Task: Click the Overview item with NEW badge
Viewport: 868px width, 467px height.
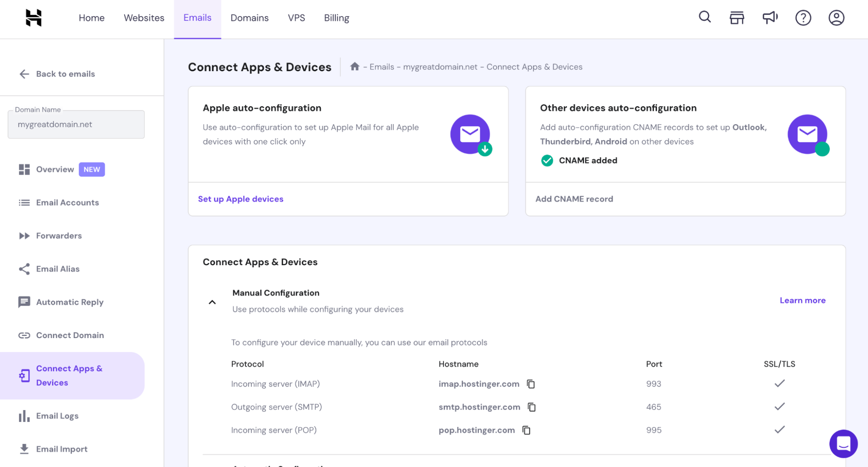Action: [x=55, y=169]
